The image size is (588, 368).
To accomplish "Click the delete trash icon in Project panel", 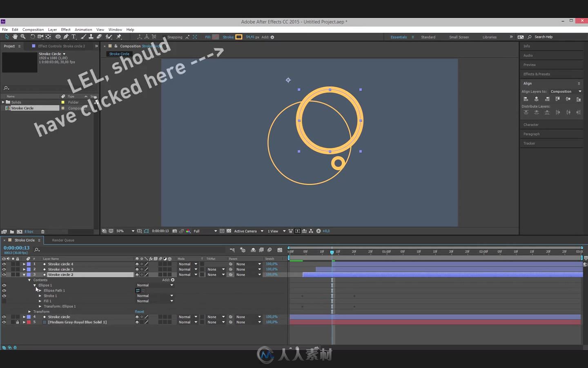I will (x=43, y=232).
